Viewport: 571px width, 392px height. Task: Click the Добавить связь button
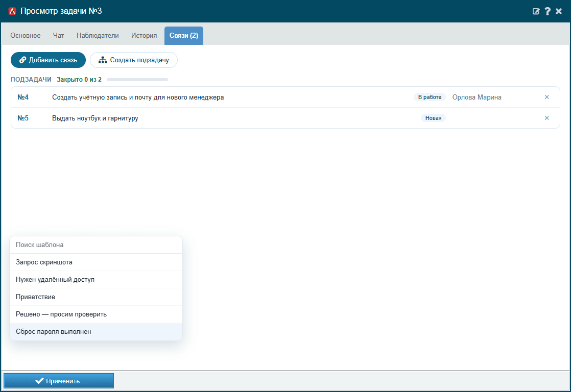pyautogui.click(x=48, y=60)
